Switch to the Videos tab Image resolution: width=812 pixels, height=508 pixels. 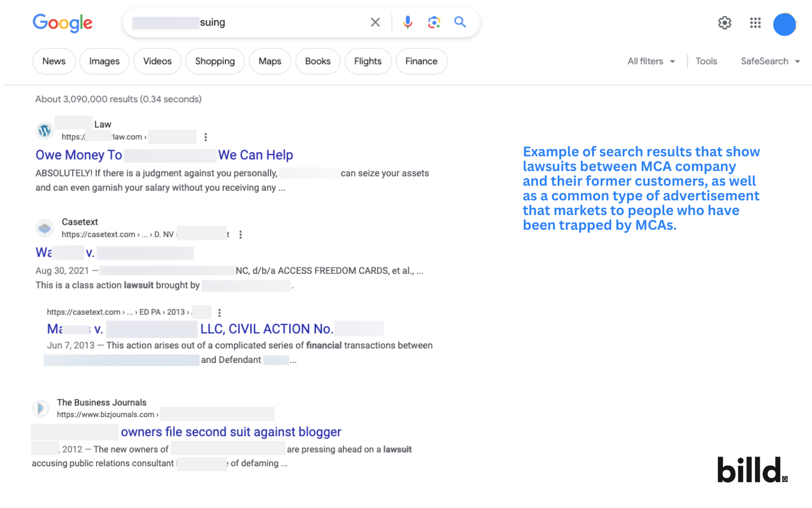tap(157, 61)
